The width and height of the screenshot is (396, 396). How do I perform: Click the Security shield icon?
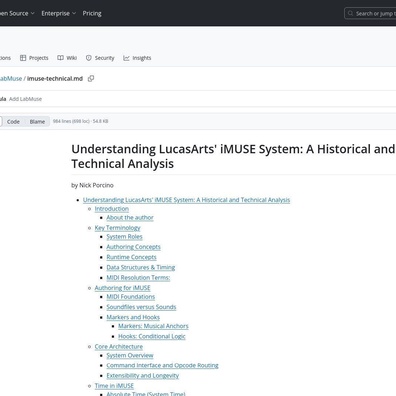pyautogui.click(x=89, y=58)
